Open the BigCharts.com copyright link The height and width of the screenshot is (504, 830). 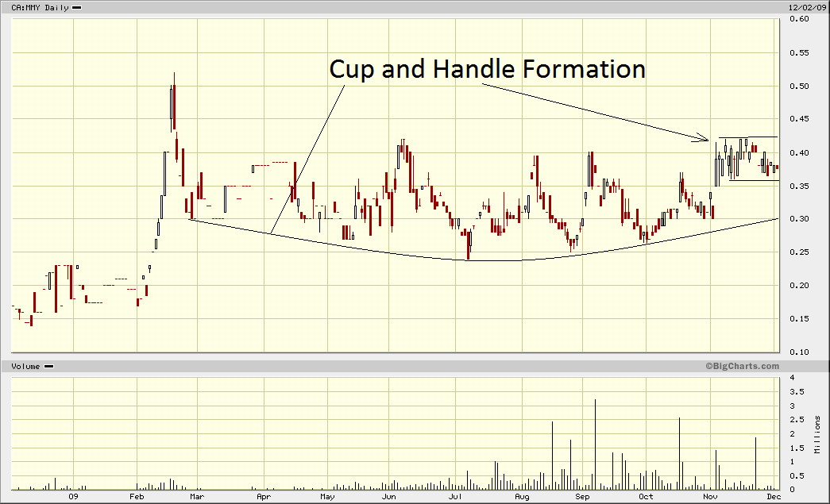(741, 366)
